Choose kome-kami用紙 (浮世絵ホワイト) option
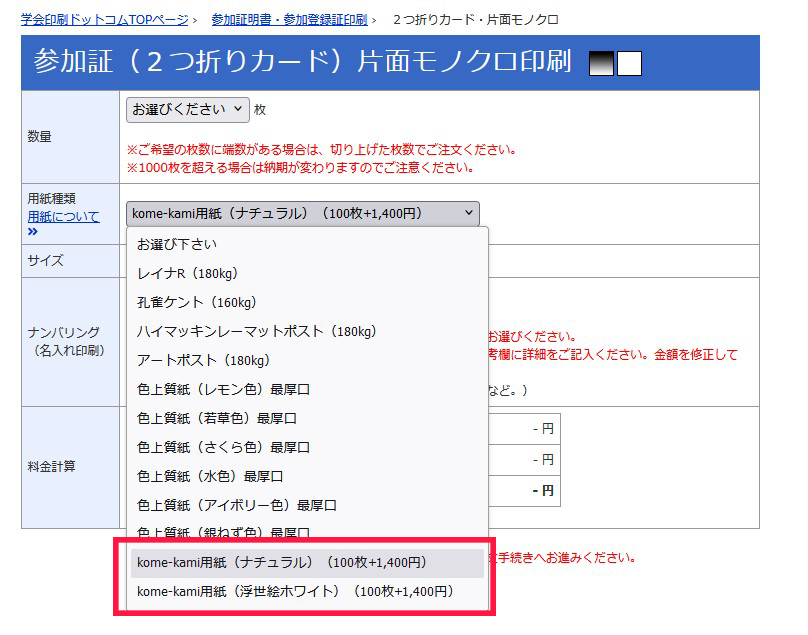808x635 pixels. [x=295, y=592]
